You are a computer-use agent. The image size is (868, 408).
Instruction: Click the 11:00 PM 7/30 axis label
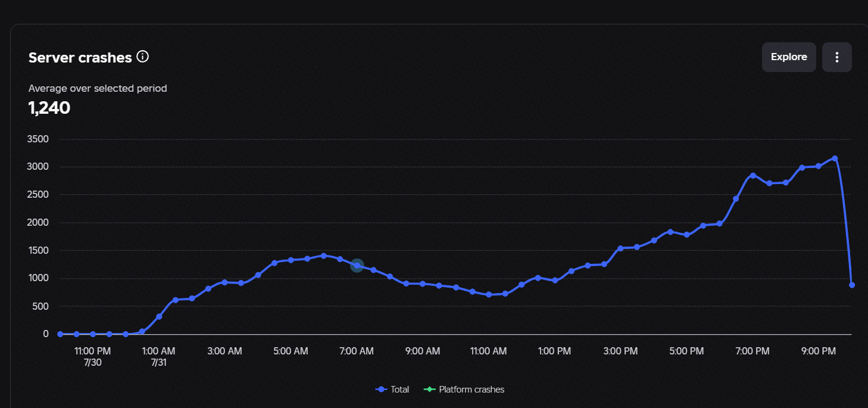click(x=92, y=356)
